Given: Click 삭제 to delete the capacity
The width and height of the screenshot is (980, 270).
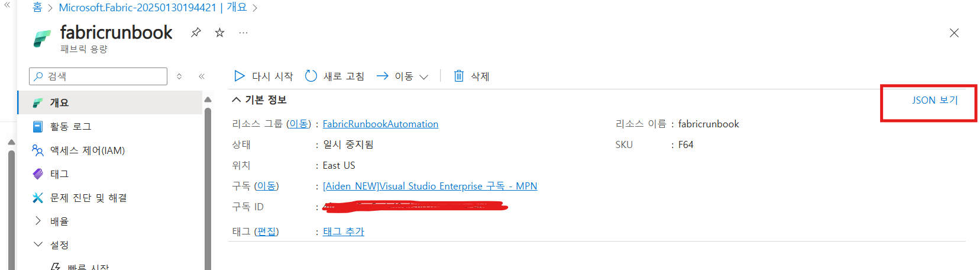Looking at the screenshot, I should pos(471,76).
